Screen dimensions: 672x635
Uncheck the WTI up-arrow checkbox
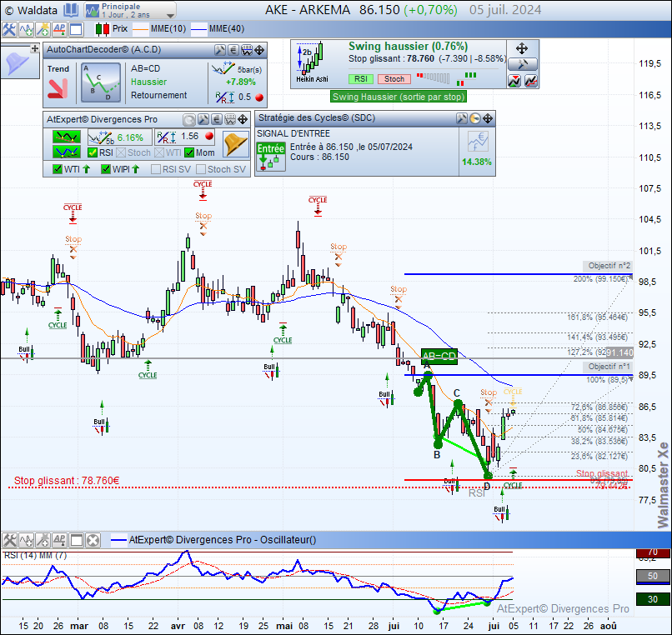[58, 169]
